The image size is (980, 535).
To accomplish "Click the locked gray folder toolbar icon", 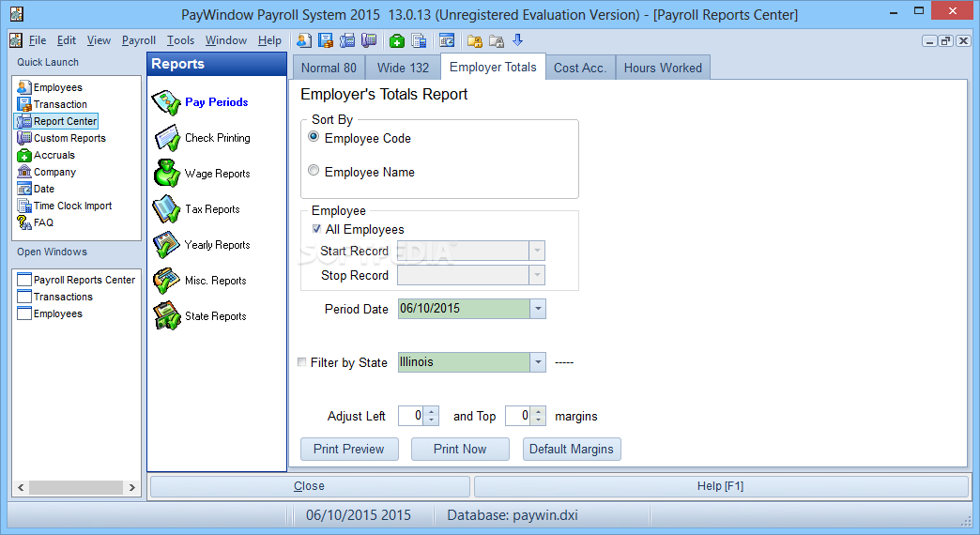I will [497, 40].
